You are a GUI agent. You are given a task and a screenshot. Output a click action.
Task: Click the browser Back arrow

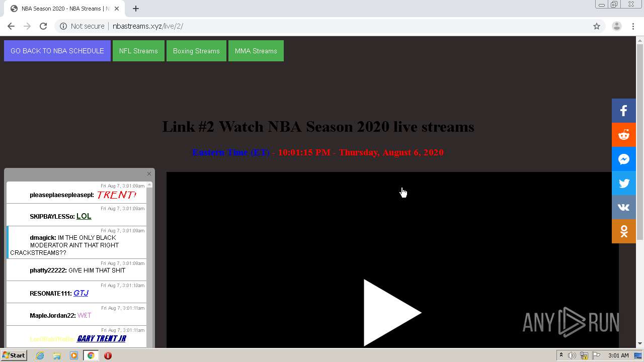(11, 26)
